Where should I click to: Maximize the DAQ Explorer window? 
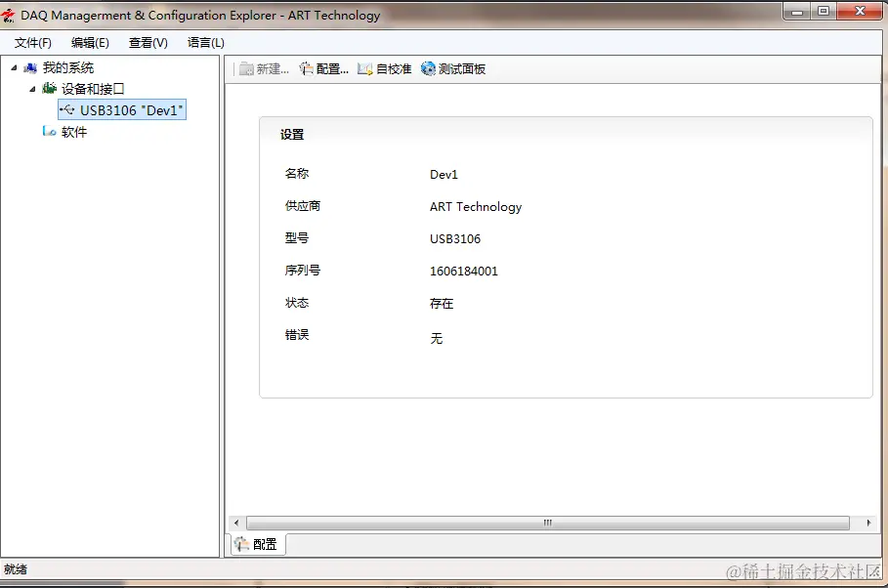(824, 12)
